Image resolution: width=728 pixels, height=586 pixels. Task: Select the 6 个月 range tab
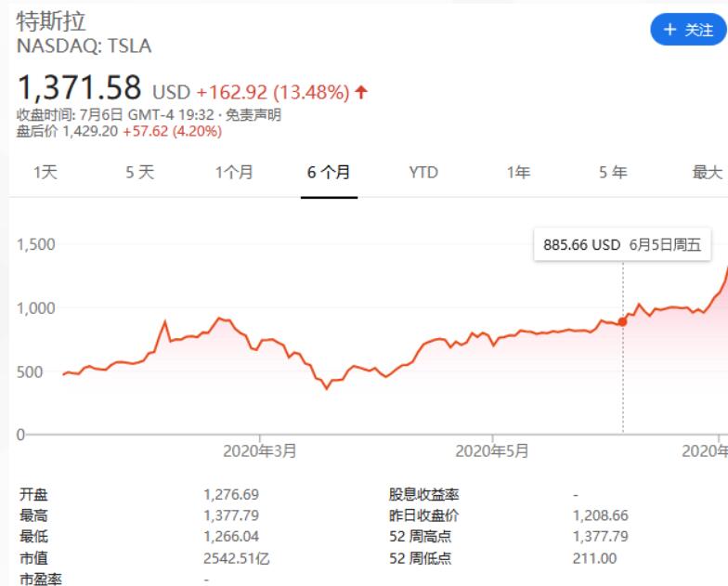pos(329,173)
